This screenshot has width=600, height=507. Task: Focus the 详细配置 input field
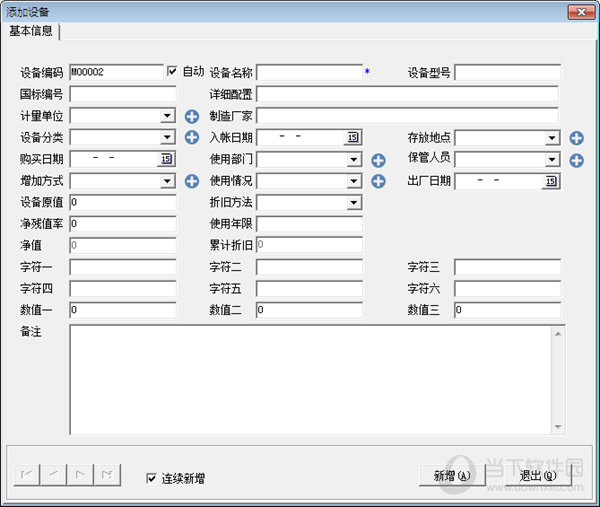(x=407, y=94)
